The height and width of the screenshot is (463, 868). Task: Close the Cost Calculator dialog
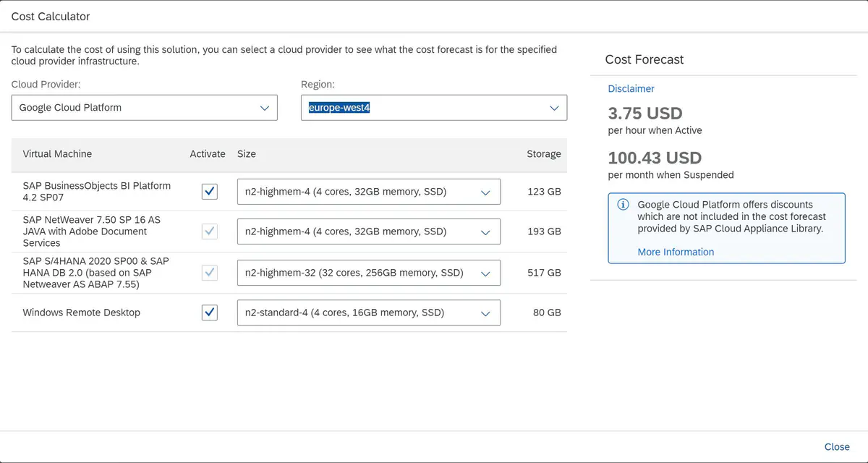click(837, 446)
